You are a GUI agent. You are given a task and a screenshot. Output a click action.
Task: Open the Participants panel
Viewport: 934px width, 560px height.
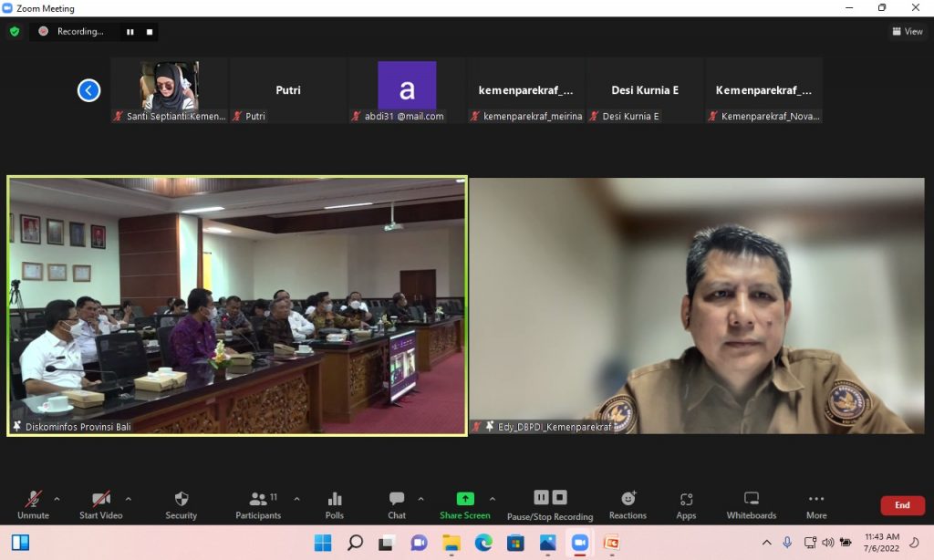click(x=258, y=499)
